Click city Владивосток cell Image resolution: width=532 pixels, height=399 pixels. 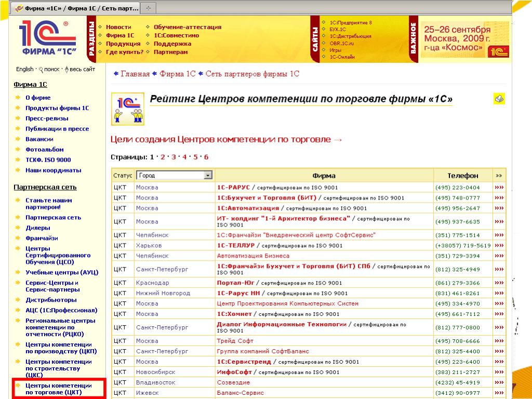(156, 382)
